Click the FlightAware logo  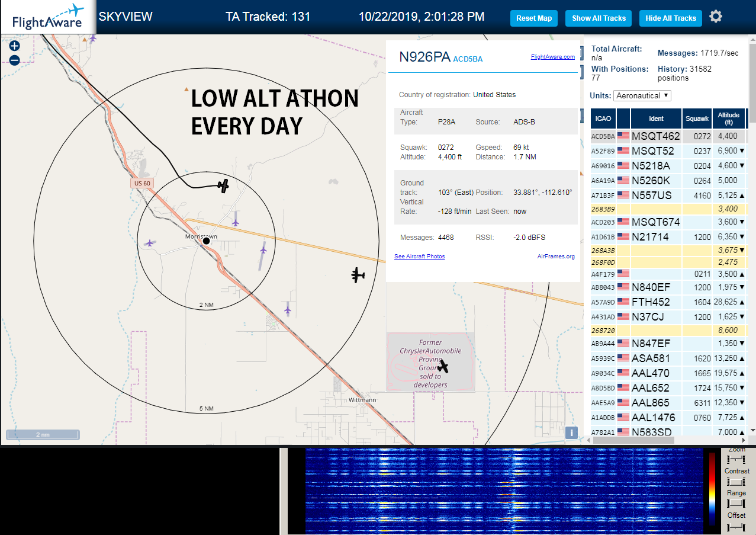47,17
